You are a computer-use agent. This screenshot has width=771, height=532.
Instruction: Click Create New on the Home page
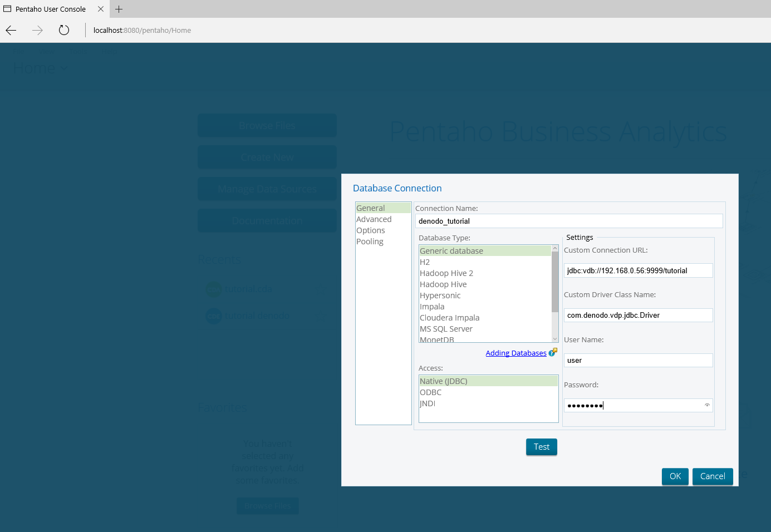click(x=267, y=157)
